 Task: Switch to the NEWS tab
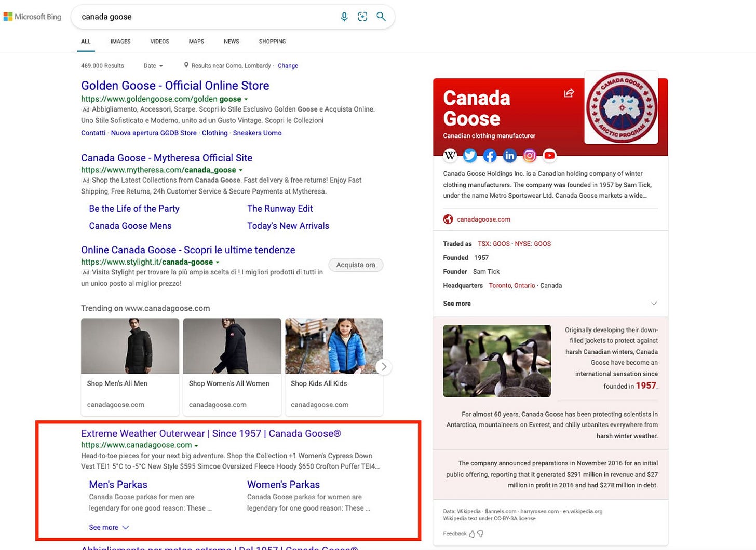[x=232, y=42]
